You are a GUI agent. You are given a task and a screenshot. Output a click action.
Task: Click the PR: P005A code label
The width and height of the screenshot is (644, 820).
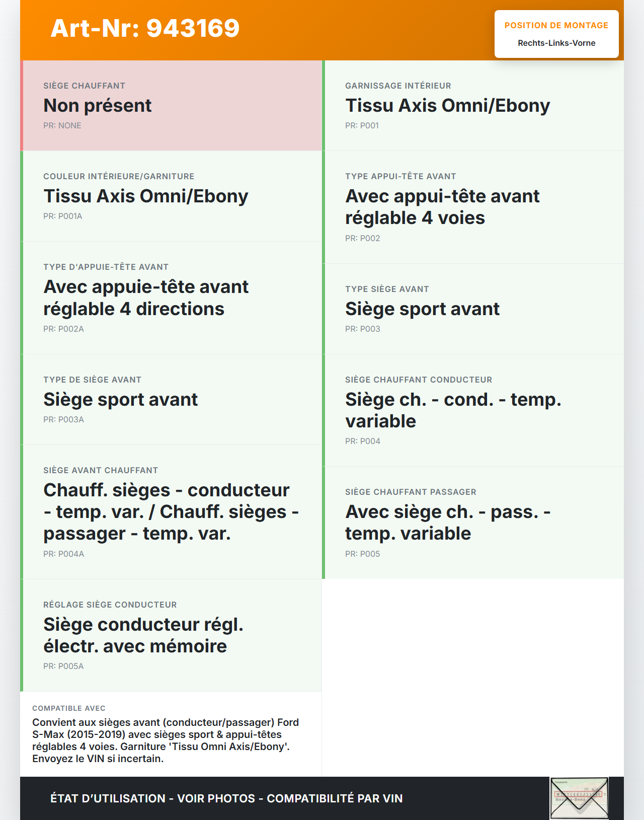point(63,666)
